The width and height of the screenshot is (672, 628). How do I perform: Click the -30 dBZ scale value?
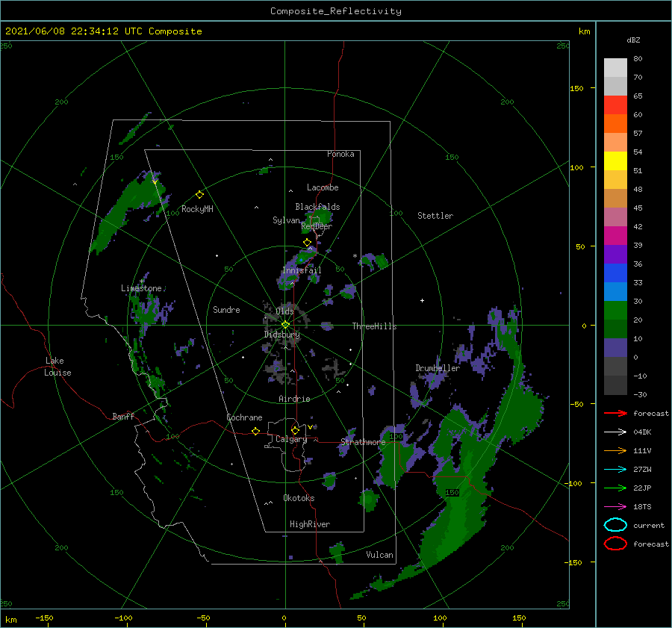(640, 394)
